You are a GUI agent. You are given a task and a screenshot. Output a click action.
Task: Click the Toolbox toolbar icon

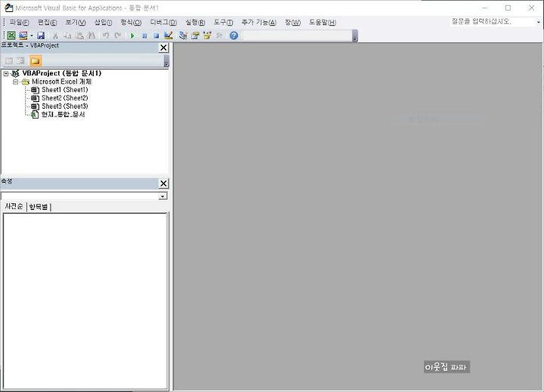click(x=219, y=35)
